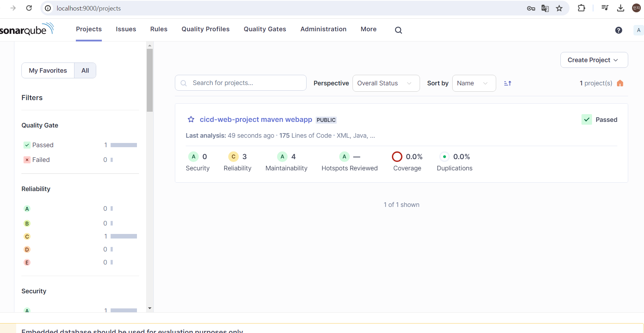Click the Maintainability A rating badge
This screenshot has width=644, height=333.
pos(282,157)
